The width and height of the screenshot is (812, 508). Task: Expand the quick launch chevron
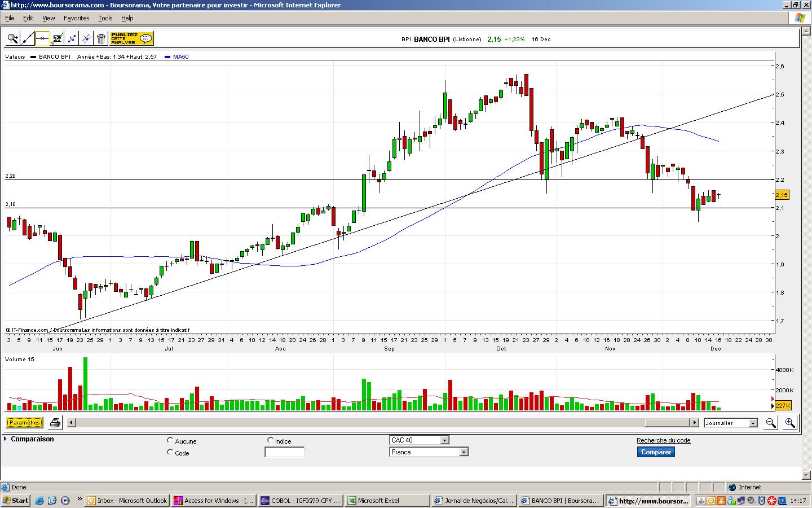coord(80,499)
